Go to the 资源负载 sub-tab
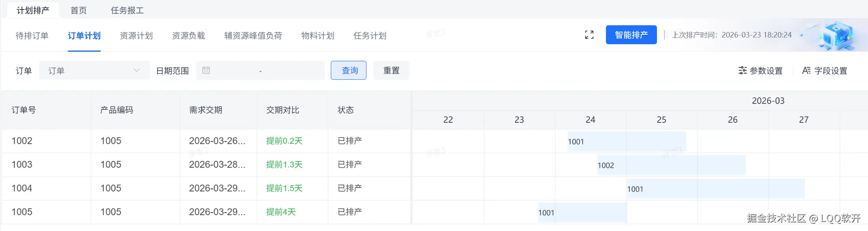The height and width of the screenshot is (231, 868). point(189,36)
